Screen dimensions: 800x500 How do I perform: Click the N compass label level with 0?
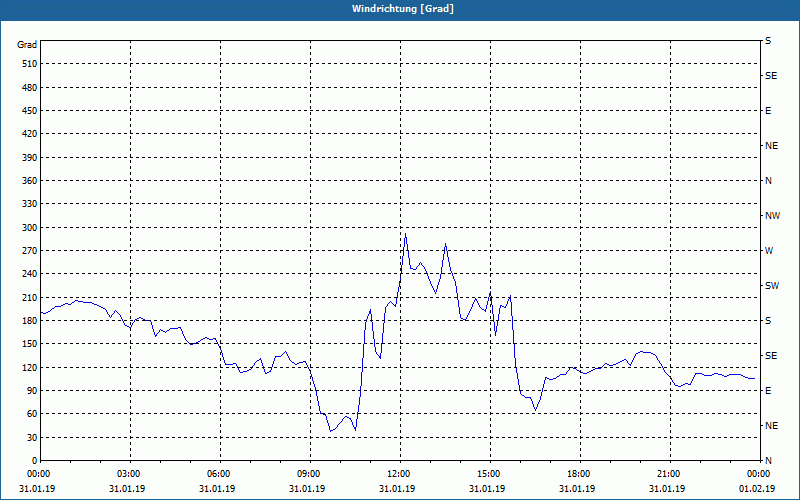point(768,461)
